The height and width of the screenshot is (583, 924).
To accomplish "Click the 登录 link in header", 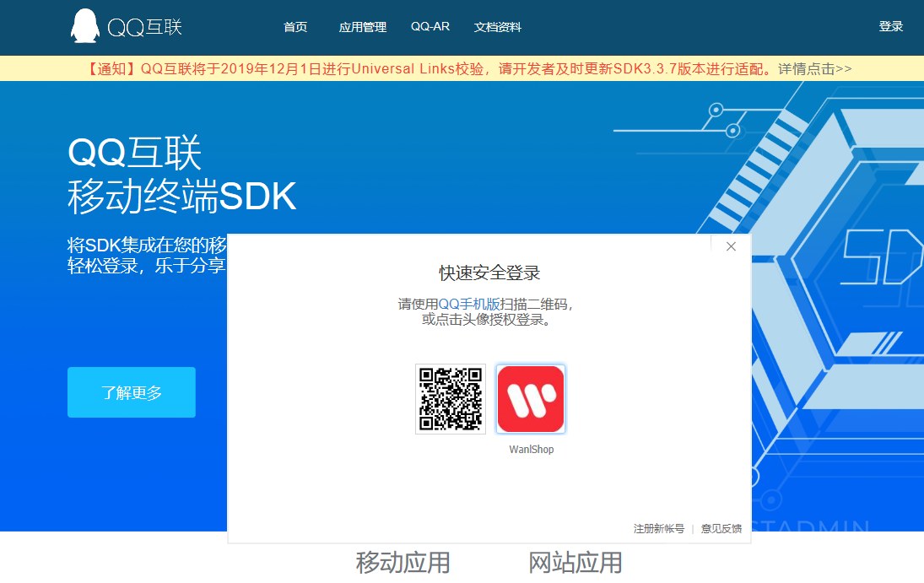I will point(890,26).
